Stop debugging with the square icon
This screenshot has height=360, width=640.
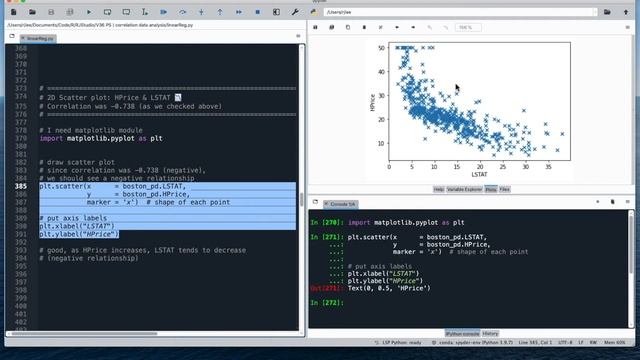(x=258, y=12)
